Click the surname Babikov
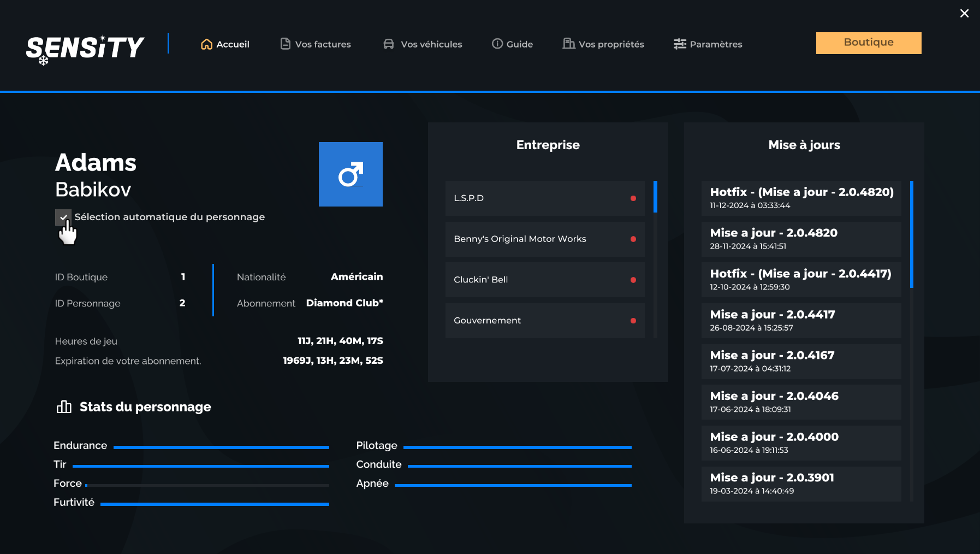This screenshot has height=554, width=980. click(x=93, y=190)
